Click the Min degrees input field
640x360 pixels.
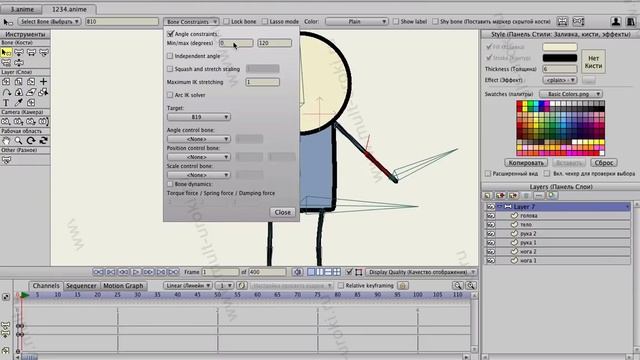[236, 43]
